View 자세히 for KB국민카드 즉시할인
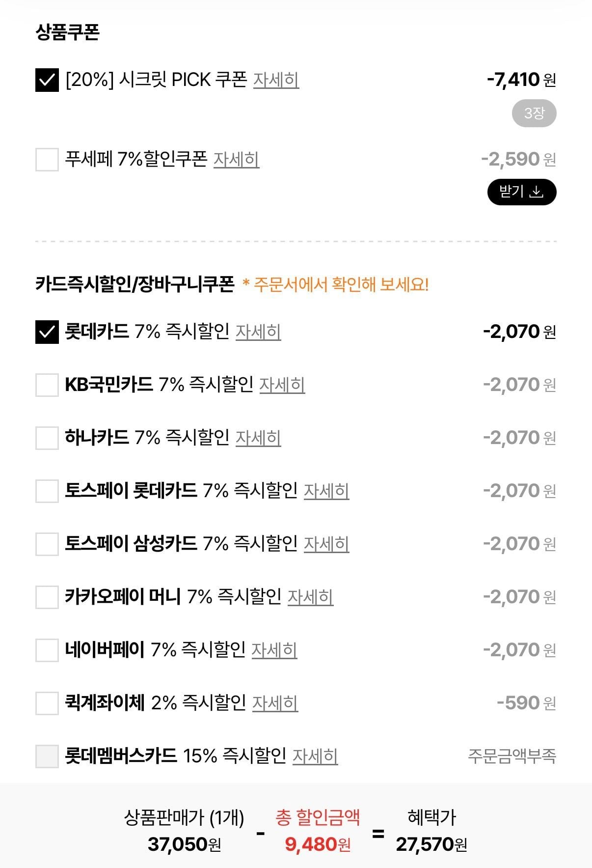Image resolution: width=592 pixels, height=868 pixels. coord(282,385)
